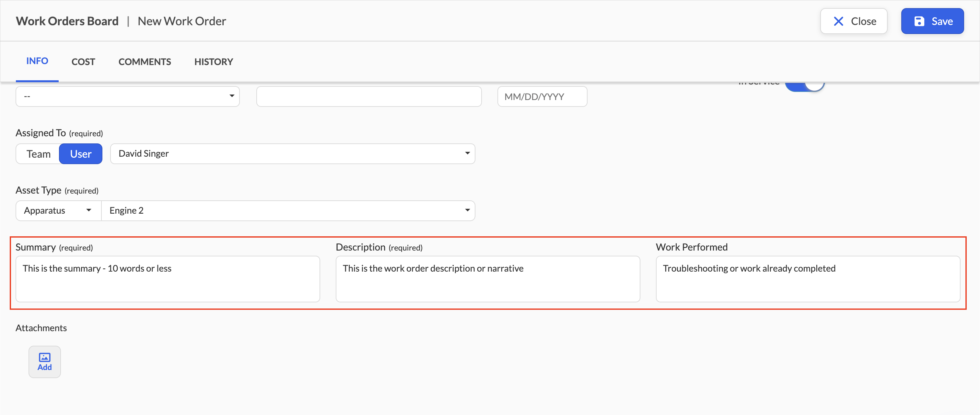This screenshot has width=980, height=415.
Task: Select the Team assignment option
Action: click(x=38, y=154)
